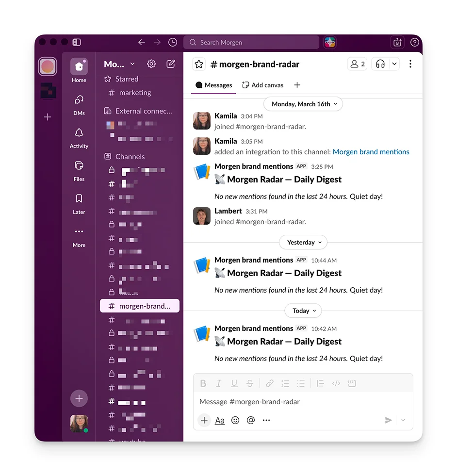Toggle bold formatting in the composer
The image size is (457, 476).
tap(203, 383)
